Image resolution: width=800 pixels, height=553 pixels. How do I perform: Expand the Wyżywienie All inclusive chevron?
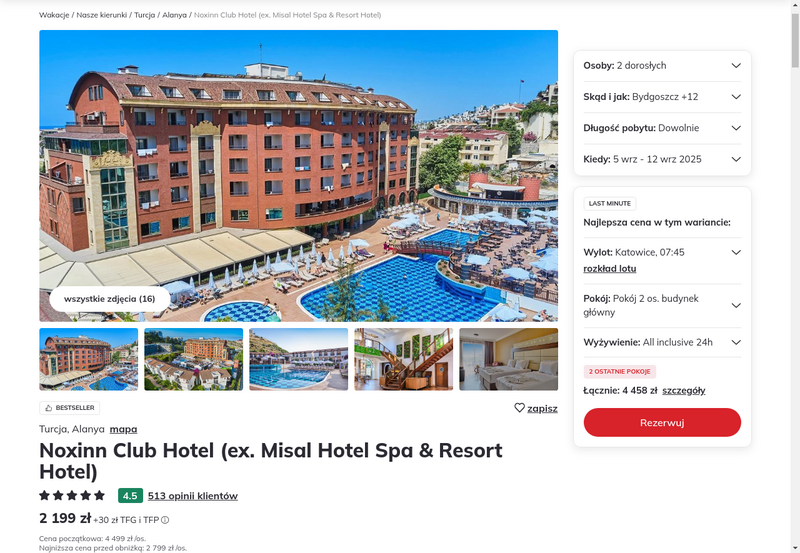[x=736, y=342]
